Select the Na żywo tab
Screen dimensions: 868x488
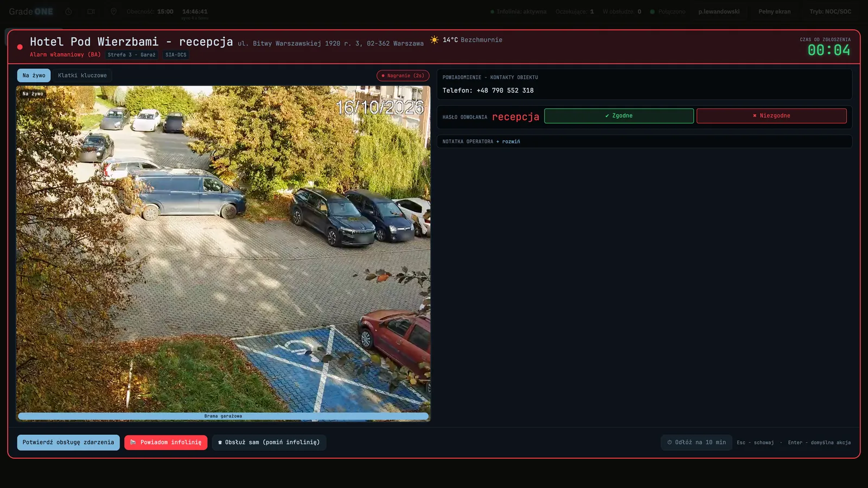pyautogui.click(x=34, y=75)
